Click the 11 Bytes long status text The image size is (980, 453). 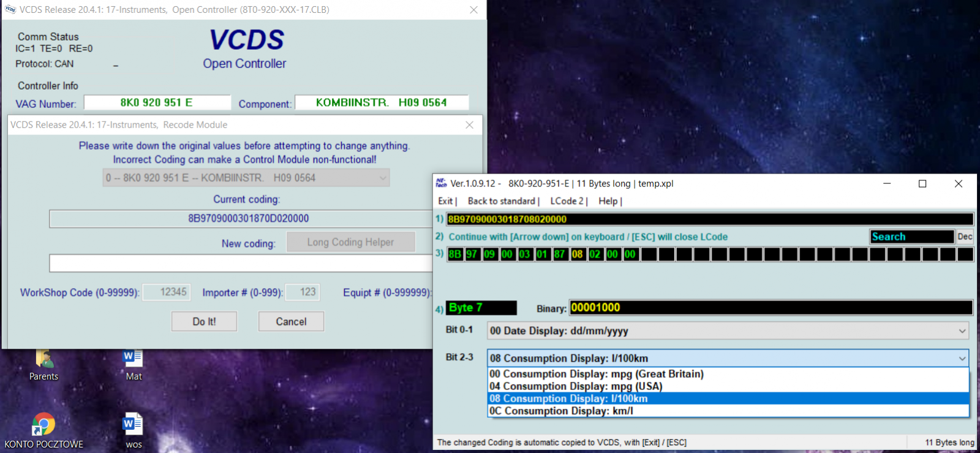[x=949, y=442]
